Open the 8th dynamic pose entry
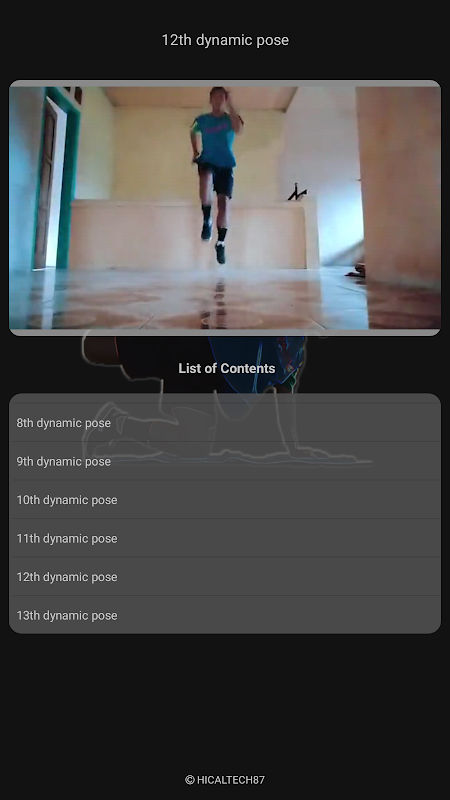 point(224,423)
